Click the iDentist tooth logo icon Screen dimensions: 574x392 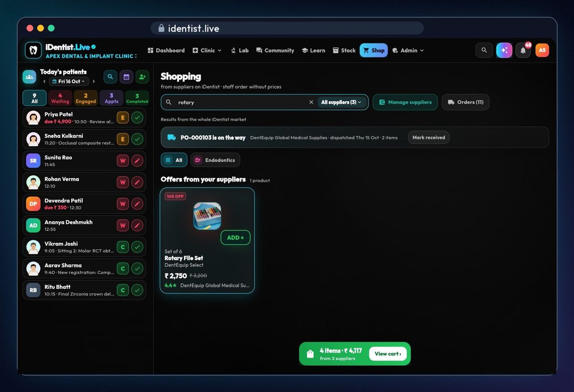click(33, 50)
